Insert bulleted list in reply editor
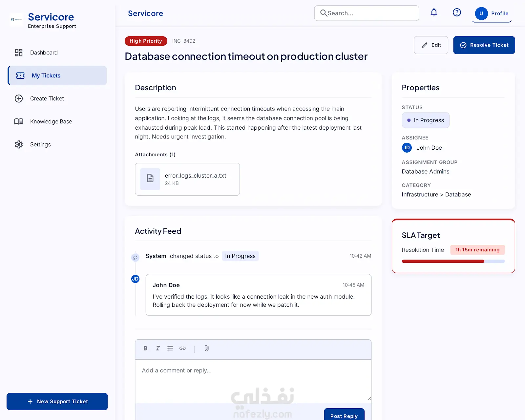 coord(170,348)
